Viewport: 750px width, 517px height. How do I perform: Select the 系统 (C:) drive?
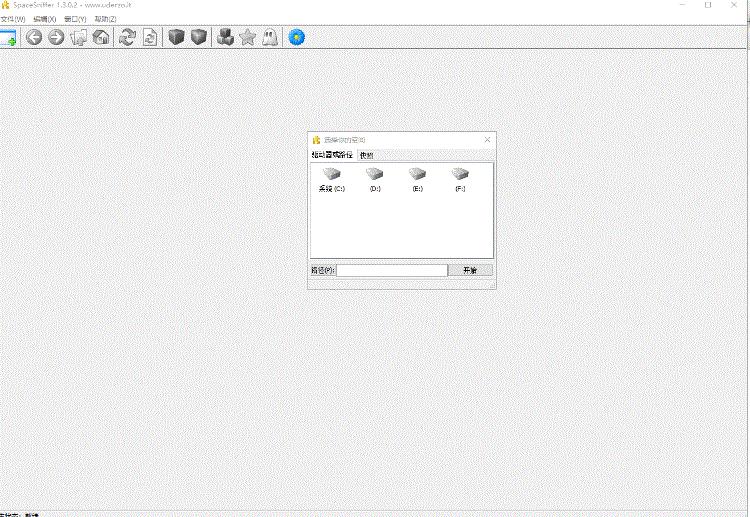(x=331, y=180)
